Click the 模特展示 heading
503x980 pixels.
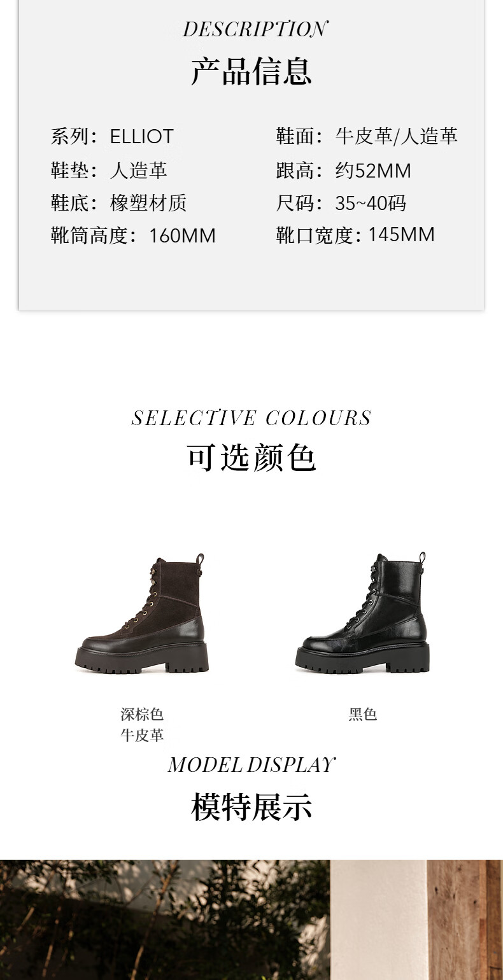pyautogui.click(x=251, y=807)
